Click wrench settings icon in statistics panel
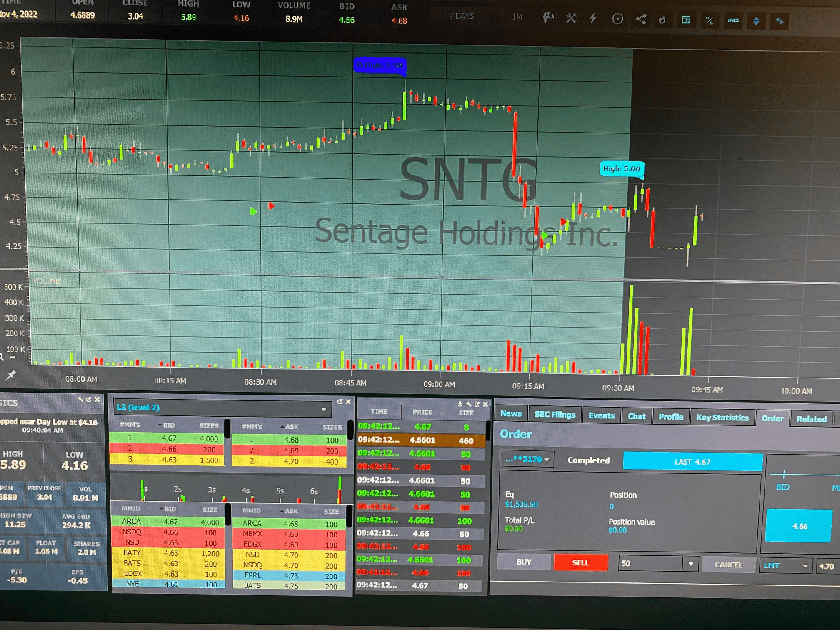 click(x=80, y=399)
